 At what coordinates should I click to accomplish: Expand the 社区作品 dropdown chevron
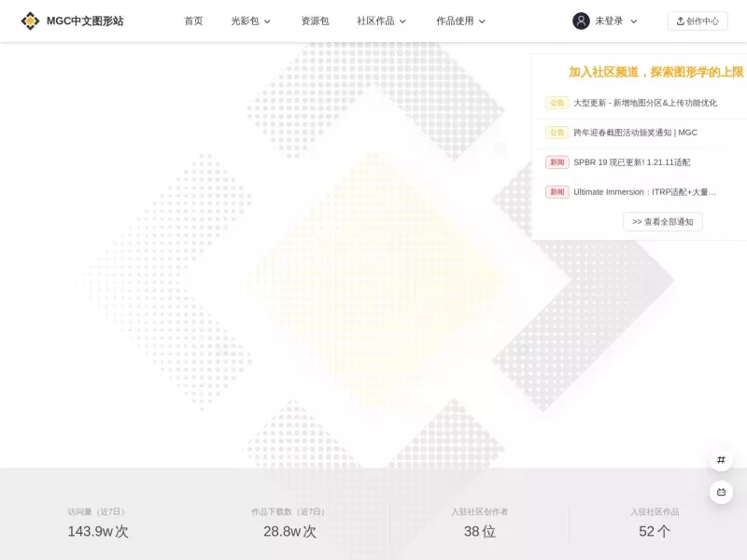tap(402, 21)
